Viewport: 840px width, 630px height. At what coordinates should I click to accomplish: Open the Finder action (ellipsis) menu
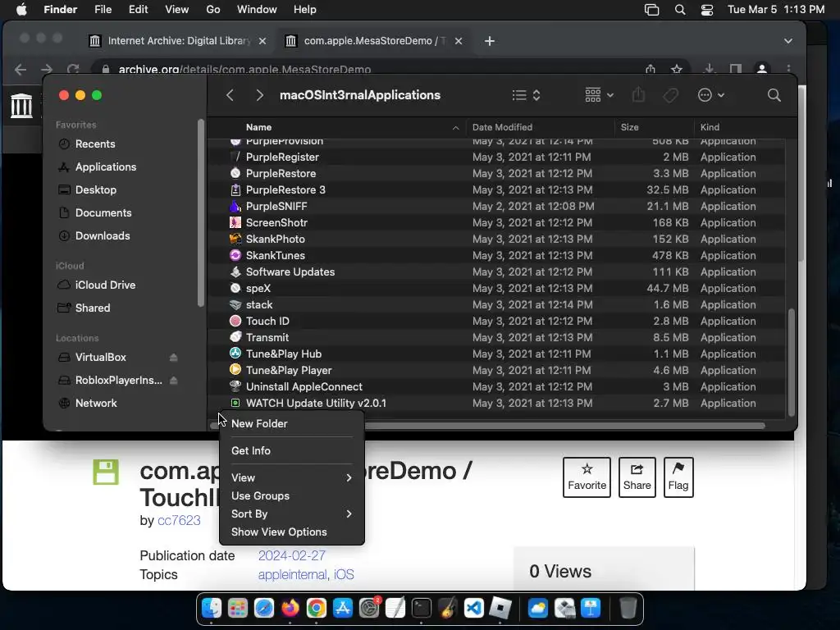[711, 95]
